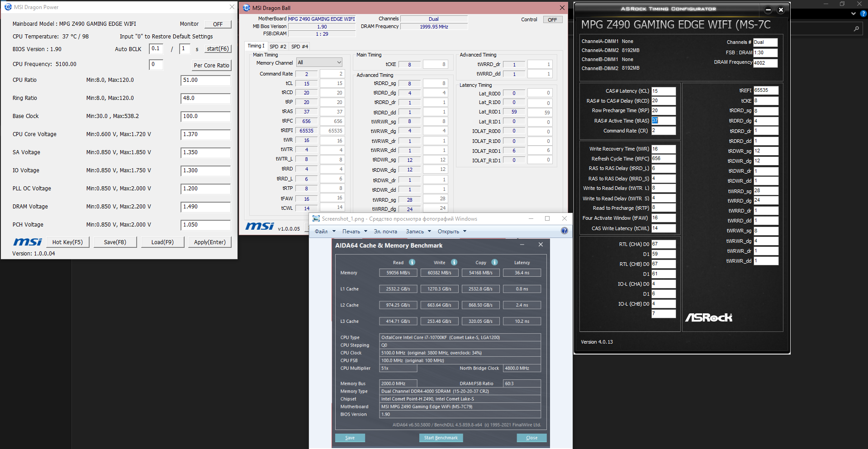Click the DRAM Voltage input field

[x=205, y=207]
